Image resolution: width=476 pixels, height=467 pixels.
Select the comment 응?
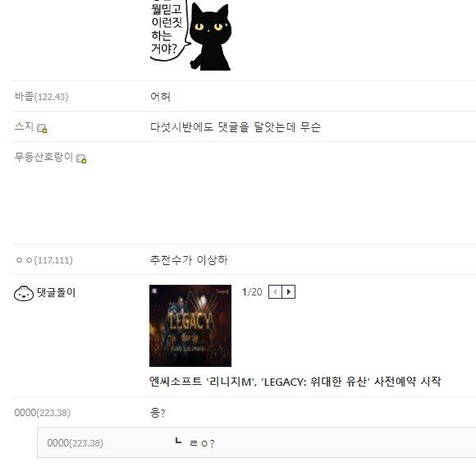[x=158, y=413]
